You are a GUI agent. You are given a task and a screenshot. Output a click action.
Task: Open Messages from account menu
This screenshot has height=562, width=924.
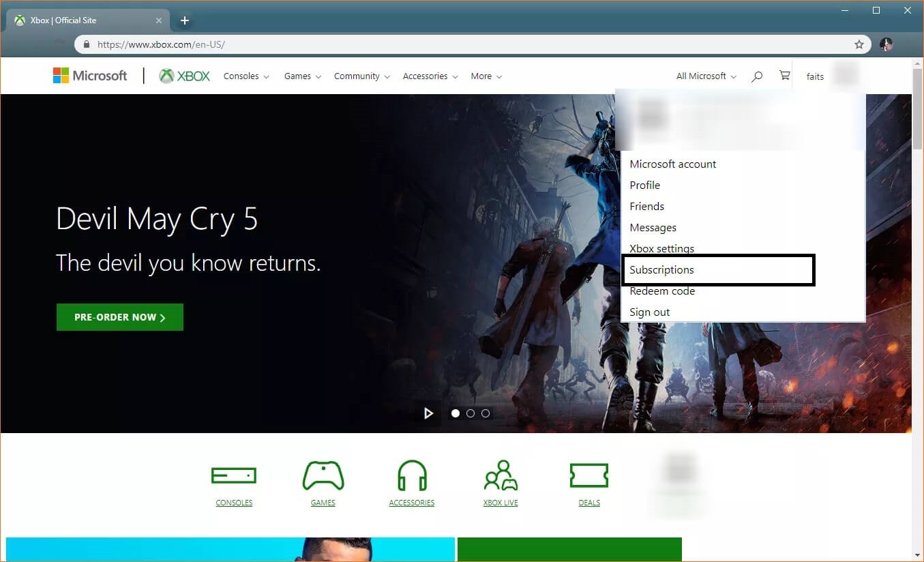point(653,228)
